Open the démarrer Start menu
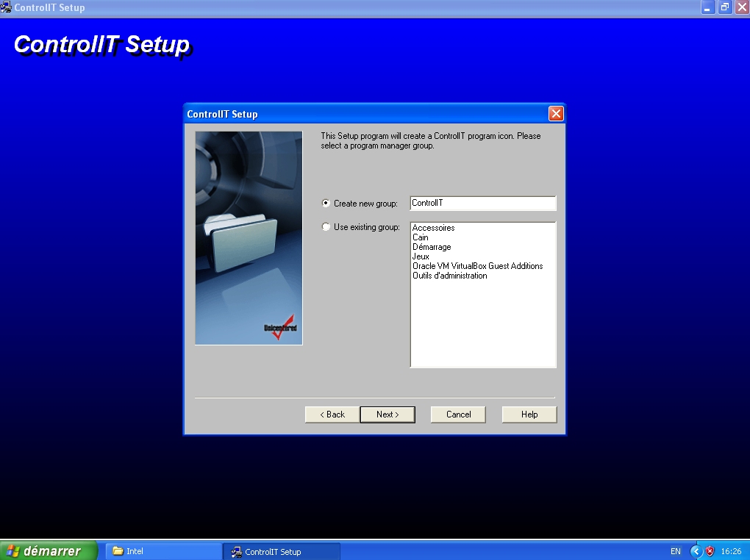Image resolution: width=750 pixels, height=560 pixels. (49, 551)
